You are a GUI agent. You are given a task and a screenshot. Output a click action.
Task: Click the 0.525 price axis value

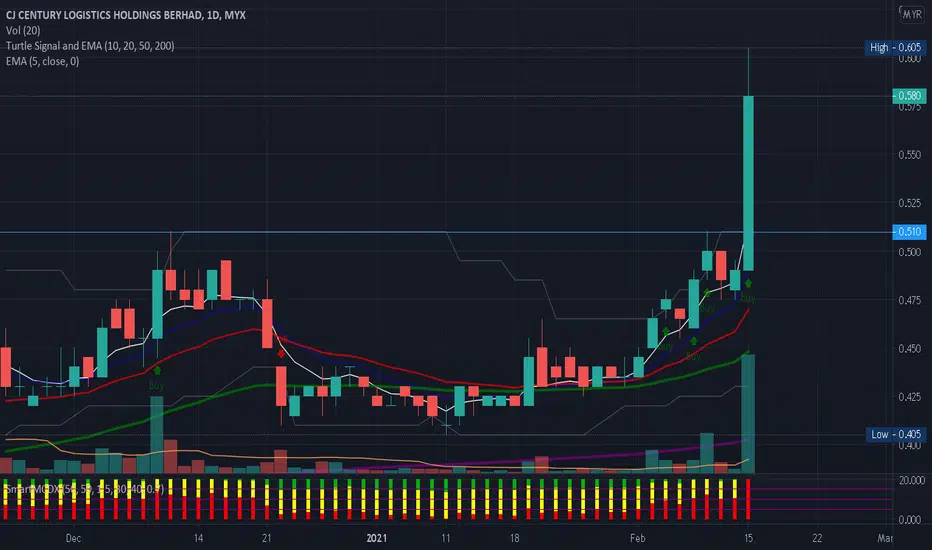(909, 203)
